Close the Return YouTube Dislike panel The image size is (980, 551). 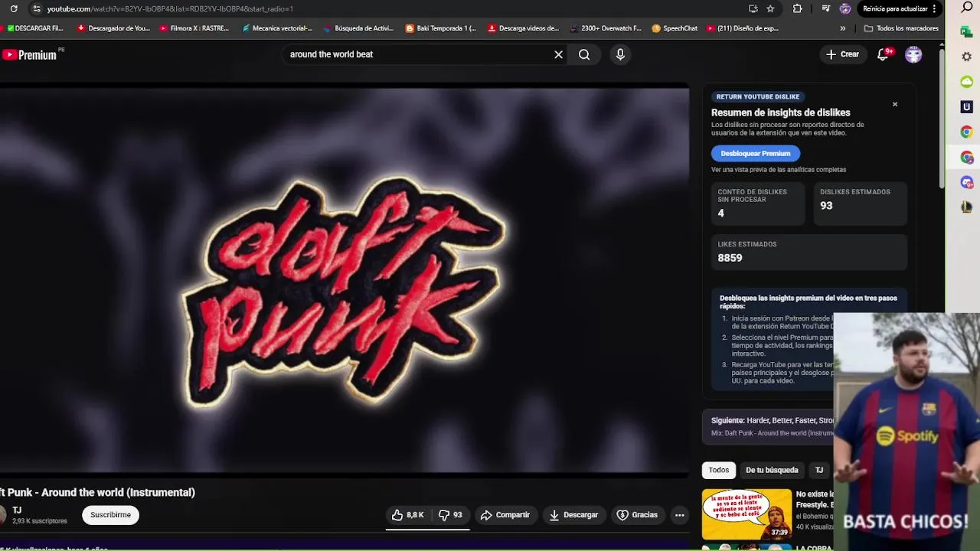coord(895,104)
